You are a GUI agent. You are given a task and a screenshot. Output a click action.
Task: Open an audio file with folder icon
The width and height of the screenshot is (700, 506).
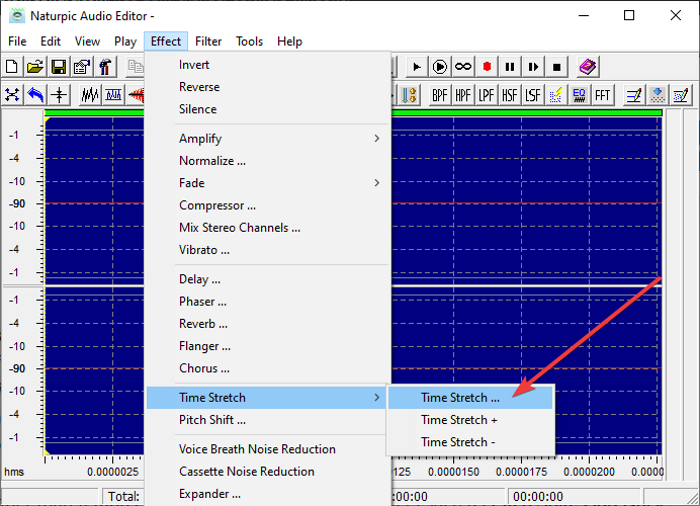35,67
